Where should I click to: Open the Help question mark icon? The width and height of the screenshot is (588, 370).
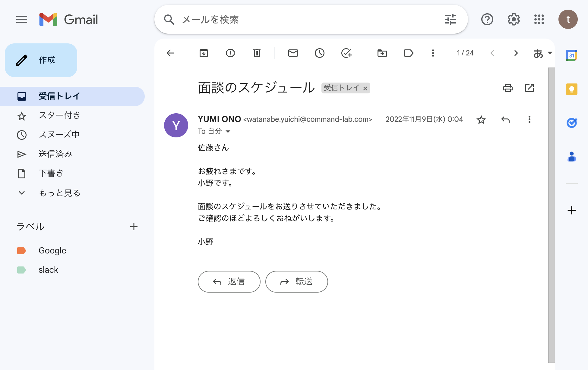pos(487,20)
